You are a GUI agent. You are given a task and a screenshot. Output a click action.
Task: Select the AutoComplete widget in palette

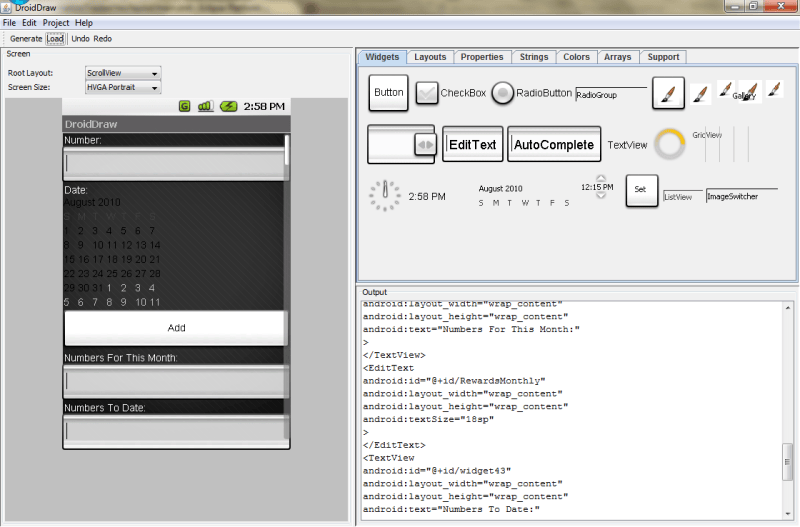coord(554,144)
